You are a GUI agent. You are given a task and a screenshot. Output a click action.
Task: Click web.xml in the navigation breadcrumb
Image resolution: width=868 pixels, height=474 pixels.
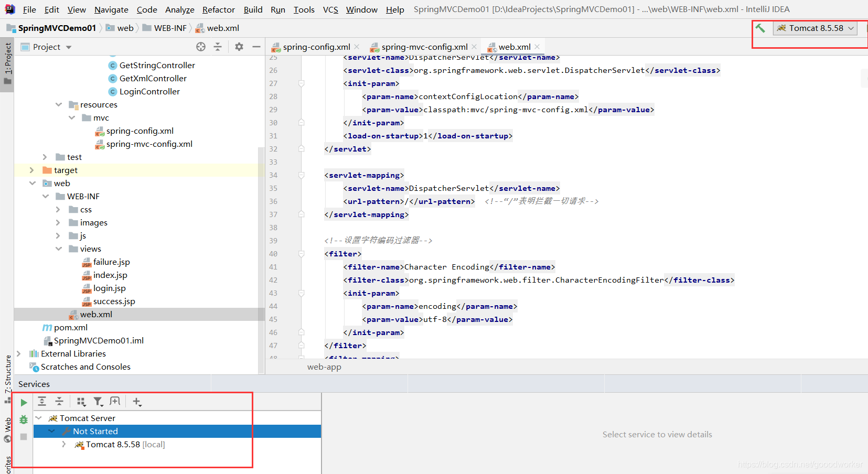(x=223, y=28)
